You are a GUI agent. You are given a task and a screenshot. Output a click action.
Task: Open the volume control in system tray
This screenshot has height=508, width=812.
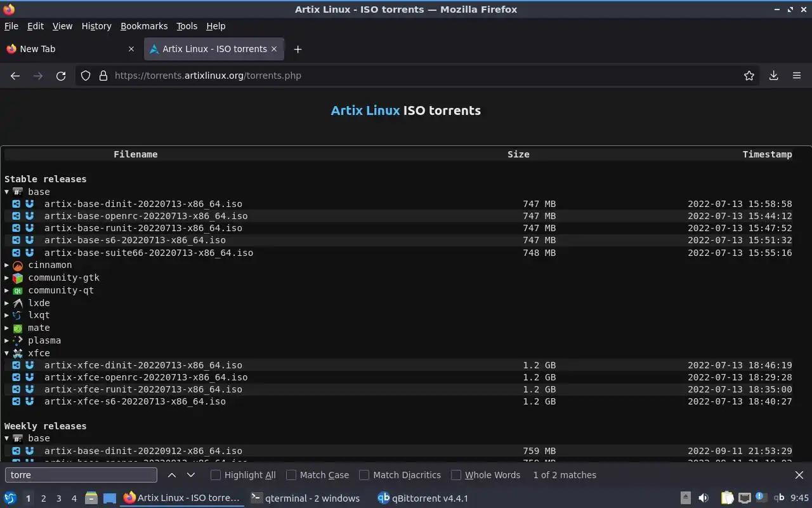pos(704,498)
